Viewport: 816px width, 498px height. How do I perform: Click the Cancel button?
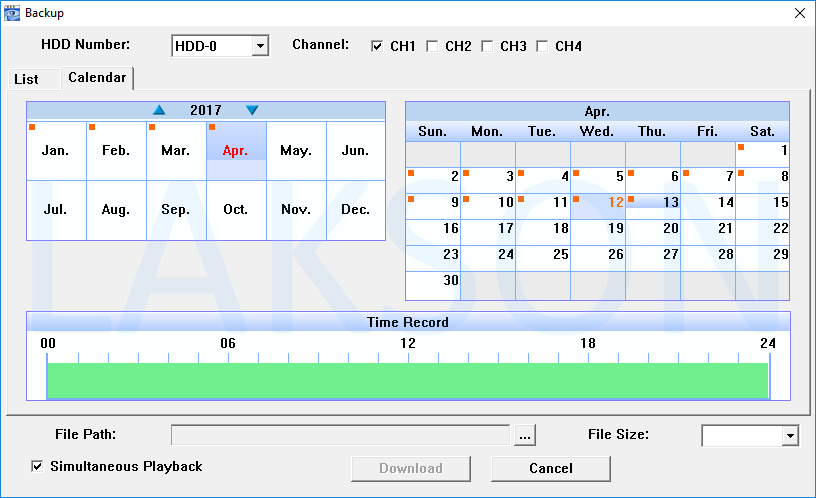click(550, 468)
